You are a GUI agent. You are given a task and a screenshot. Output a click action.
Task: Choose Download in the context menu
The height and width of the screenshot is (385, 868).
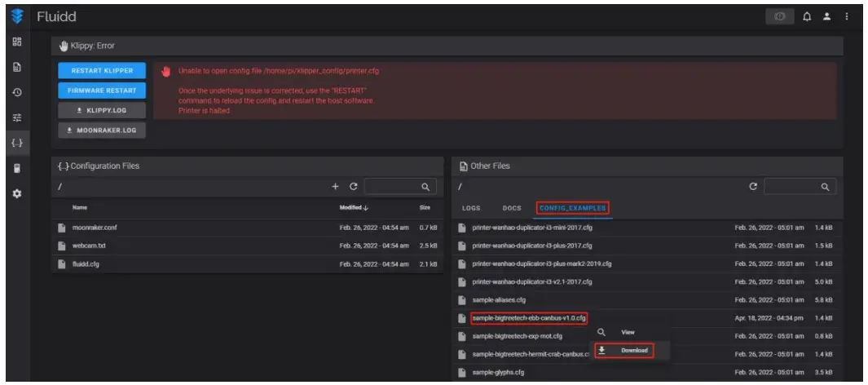pos(628,350)
